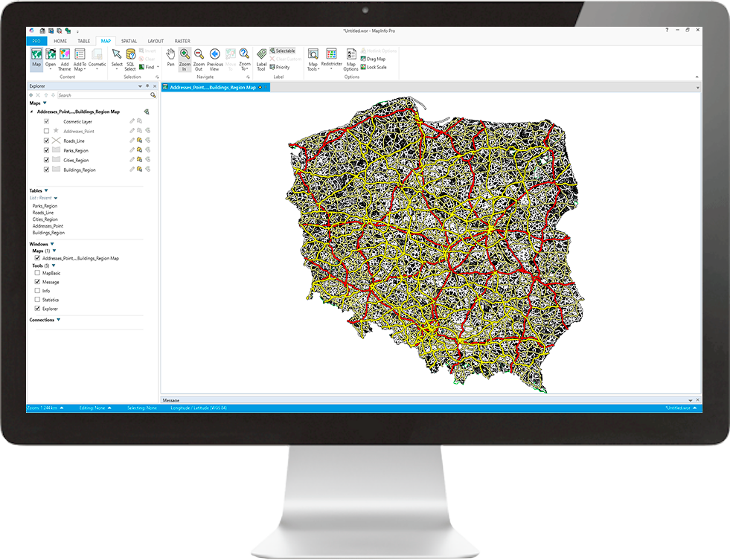
Task: Expand the Connections section
Action: click(x=58, y=320)
